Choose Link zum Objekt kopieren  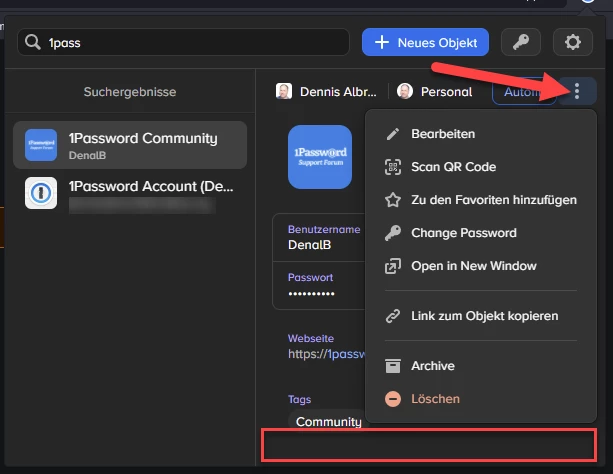(x=481, y=316)
